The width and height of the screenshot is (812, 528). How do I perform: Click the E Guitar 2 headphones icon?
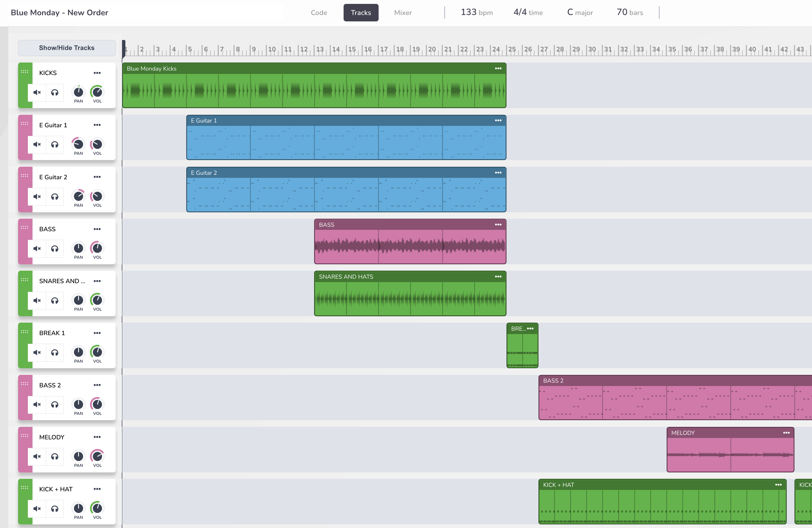point(54,196)
